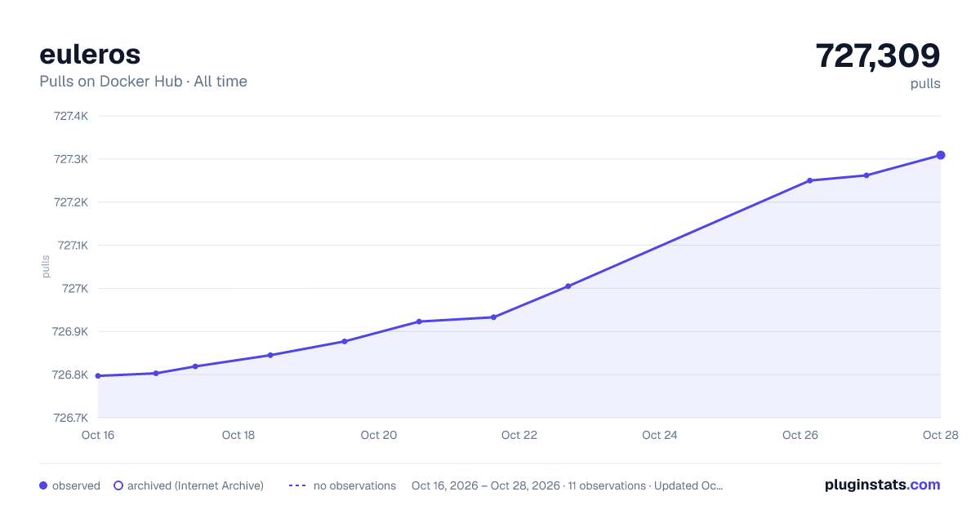This screenshot has height=514, width=980.
Task: Click the data point near 727K around Oct 22
Action: coord(568,286)
